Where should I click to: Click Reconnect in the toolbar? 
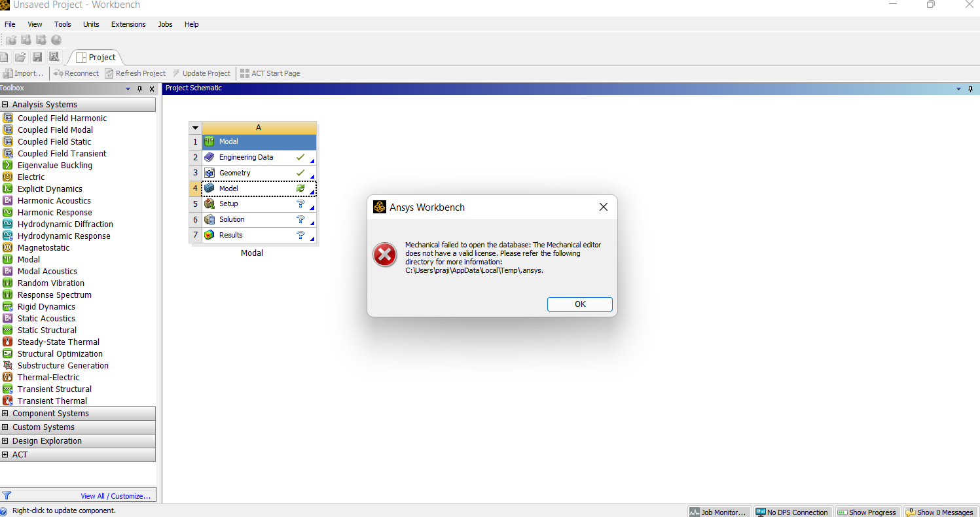tap(76, 73)
